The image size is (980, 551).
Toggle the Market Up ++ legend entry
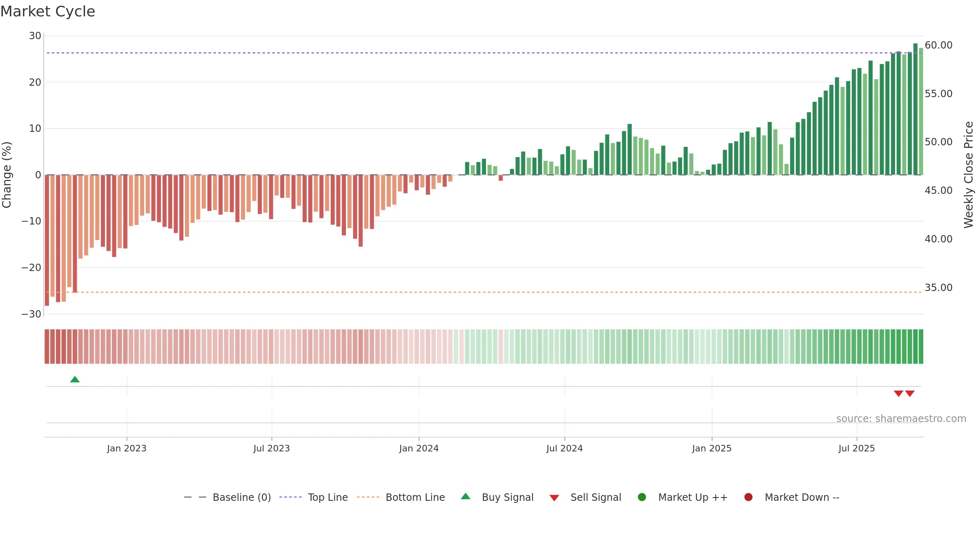point(683,497)
